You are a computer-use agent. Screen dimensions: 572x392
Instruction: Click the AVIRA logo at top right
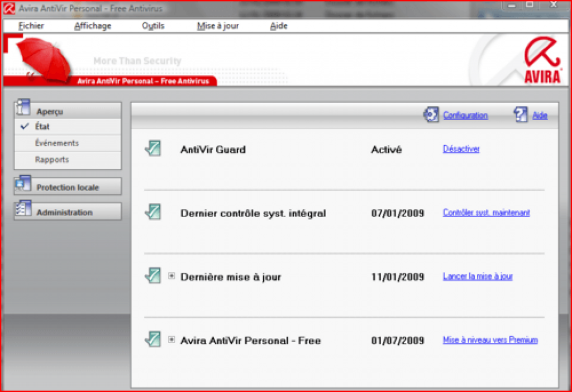pos(542,60)
